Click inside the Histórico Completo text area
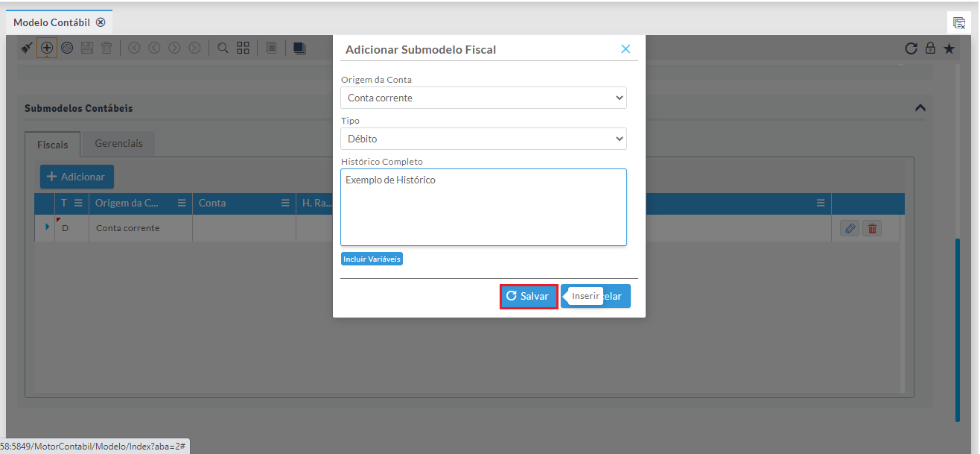980x454 pixels. point(483,207)
